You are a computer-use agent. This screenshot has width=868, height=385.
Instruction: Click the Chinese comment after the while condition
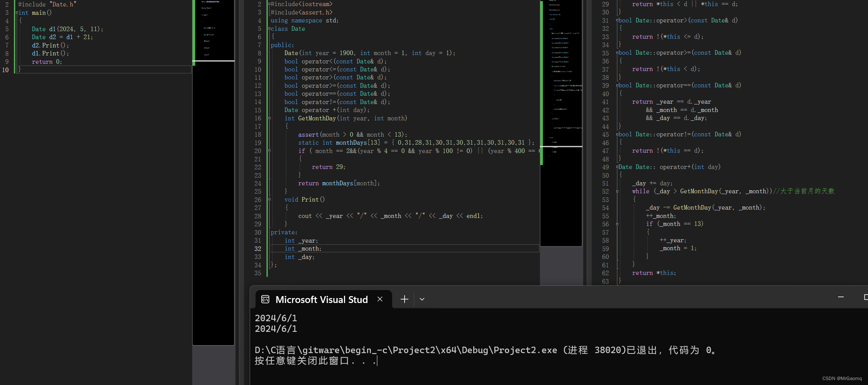(804, 191)
